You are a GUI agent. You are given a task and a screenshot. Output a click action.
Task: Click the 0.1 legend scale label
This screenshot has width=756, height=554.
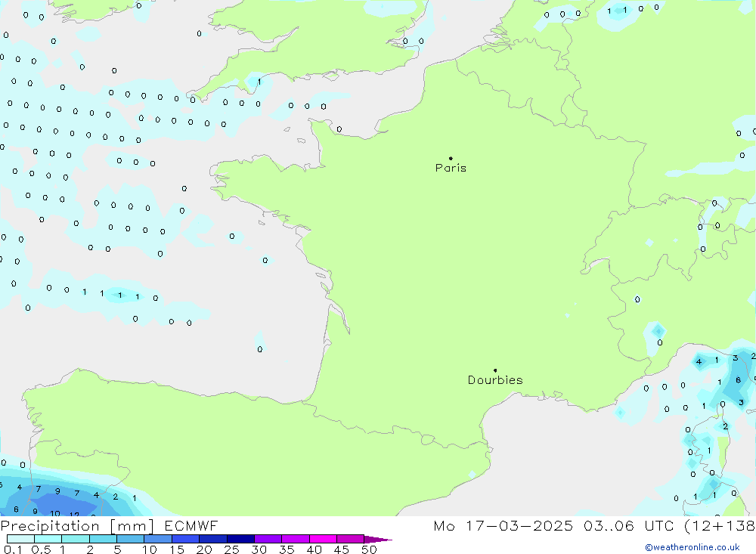coord(13,549)
